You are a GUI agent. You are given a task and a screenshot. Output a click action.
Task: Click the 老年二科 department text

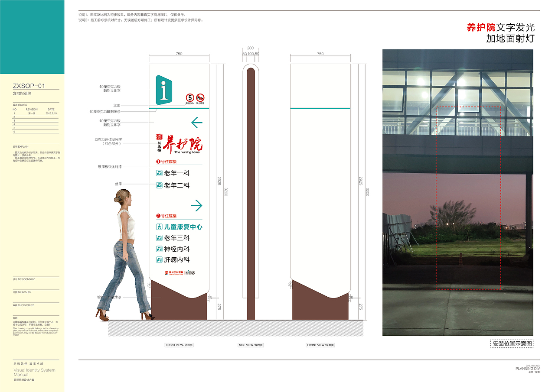click(x=177, y=185)
